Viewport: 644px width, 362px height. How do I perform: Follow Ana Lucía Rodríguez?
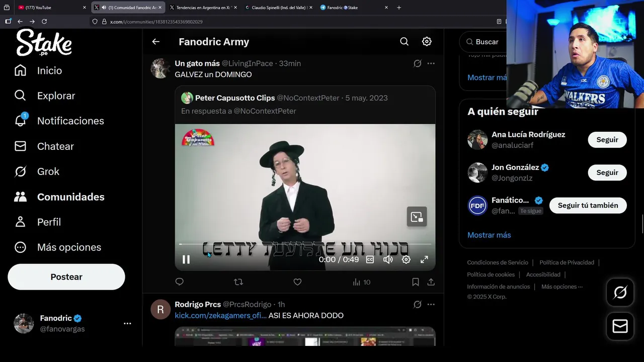tap(607, 140)
